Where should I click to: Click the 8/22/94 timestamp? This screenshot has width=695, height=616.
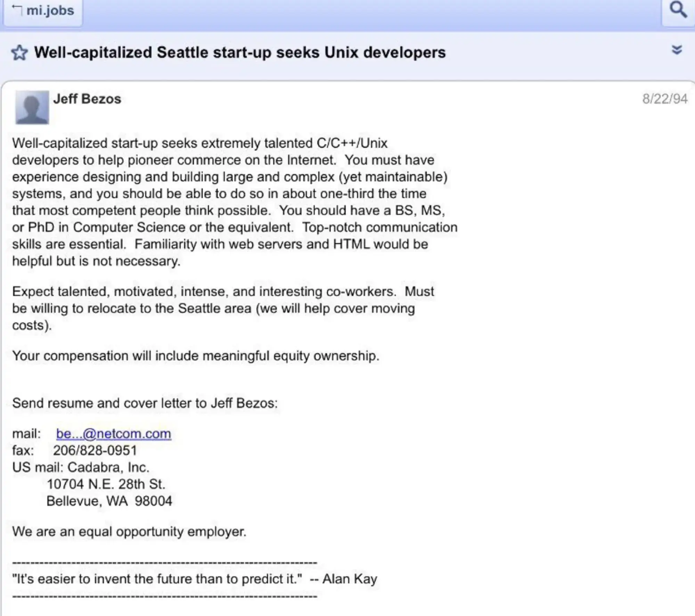664,99
